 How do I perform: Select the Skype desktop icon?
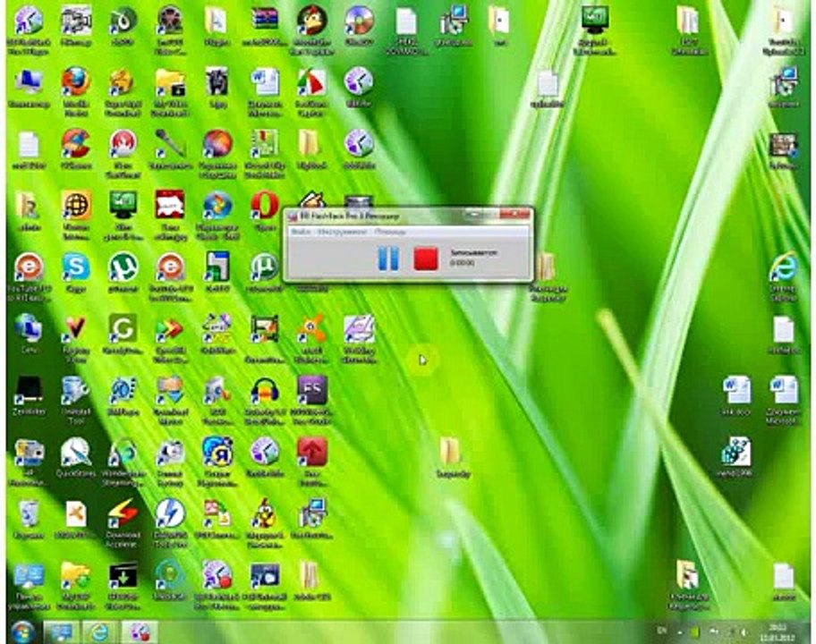tap(76, 273)
